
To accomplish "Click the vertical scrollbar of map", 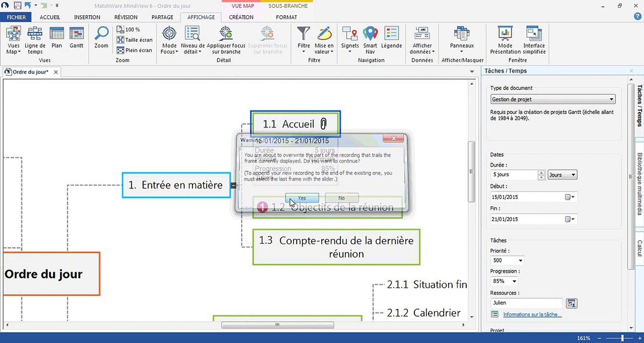I will point(471,172).
